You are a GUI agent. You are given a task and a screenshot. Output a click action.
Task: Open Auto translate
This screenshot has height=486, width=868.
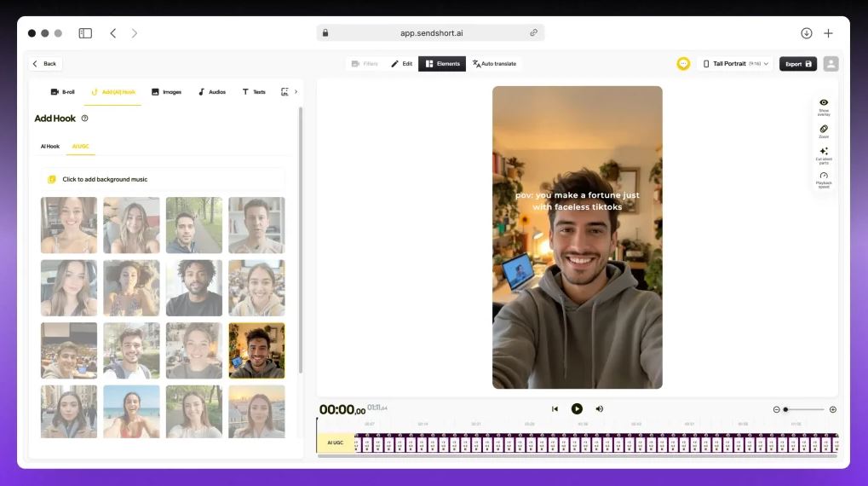[494, 64]
